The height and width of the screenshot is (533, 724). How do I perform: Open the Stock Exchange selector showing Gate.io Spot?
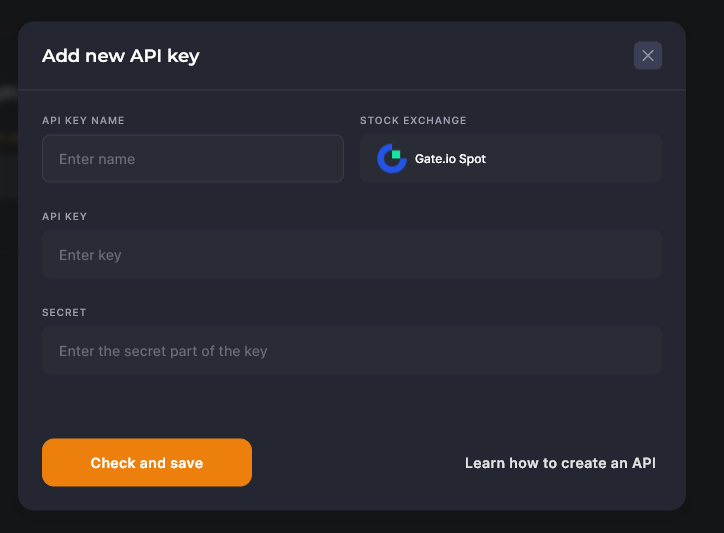pos(511,158)
